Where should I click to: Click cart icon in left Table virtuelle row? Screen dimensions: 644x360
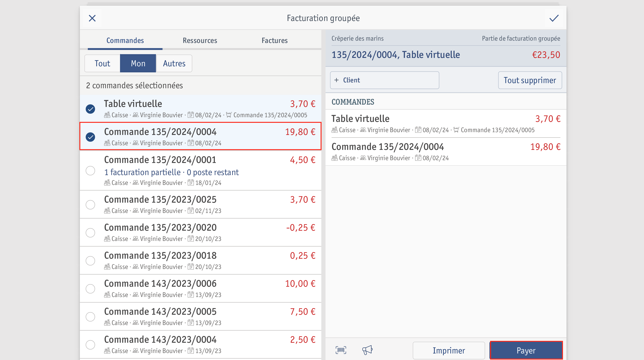229,115
